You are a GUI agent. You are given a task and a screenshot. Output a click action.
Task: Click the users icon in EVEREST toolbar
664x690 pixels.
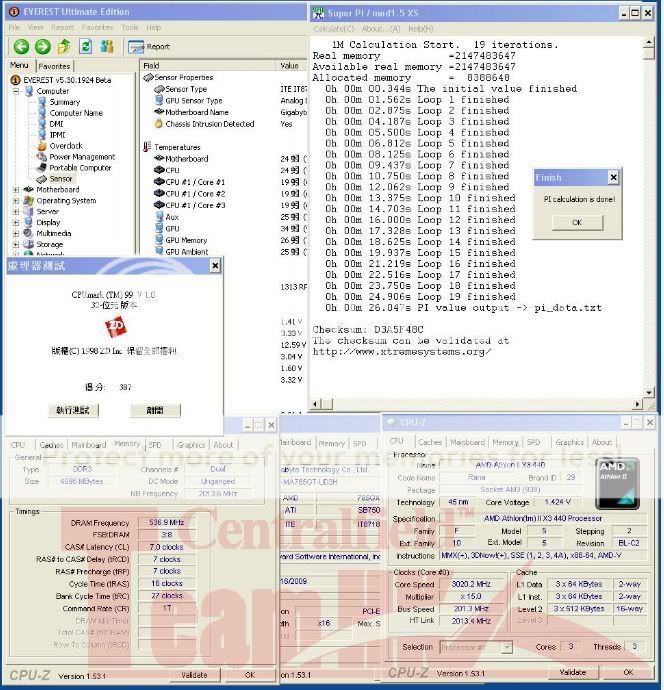(x=107, y=47)
